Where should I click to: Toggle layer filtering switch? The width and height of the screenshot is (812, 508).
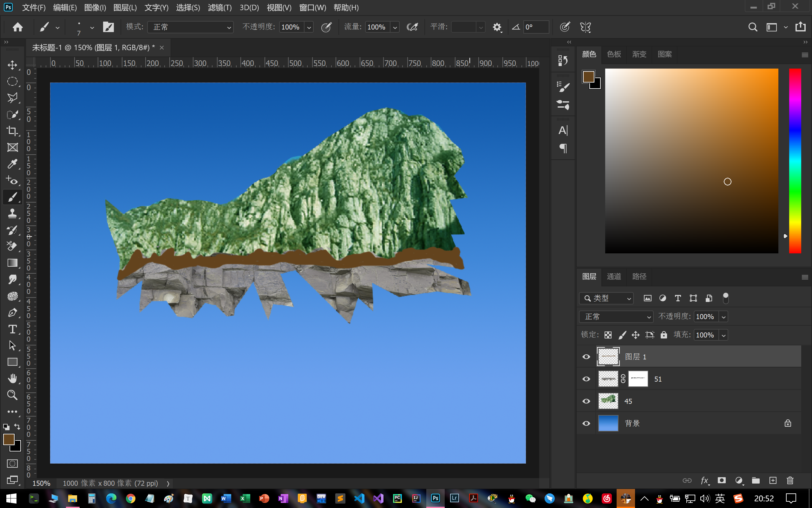[725, 298]
